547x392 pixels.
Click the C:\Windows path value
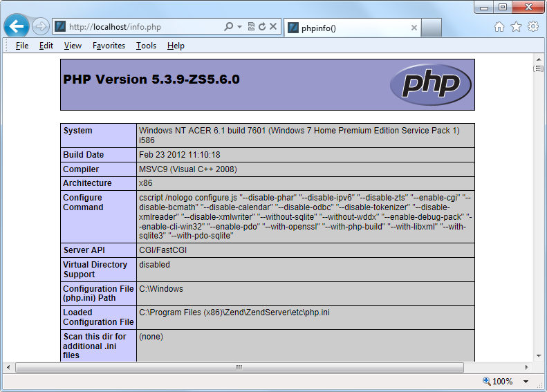tap(161, 289)
